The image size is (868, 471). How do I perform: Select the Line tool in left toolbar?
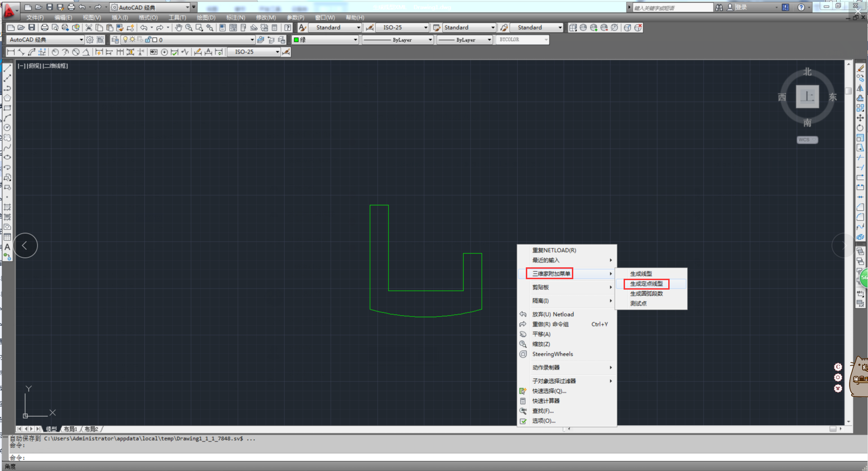[x=7, y=68]
